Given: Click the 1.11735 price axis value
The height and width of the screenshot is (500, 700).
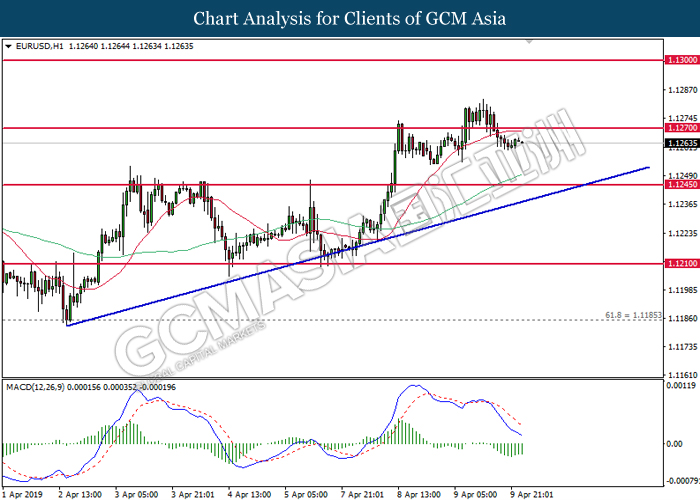Looking at the screenshot, I should point(683,347).
